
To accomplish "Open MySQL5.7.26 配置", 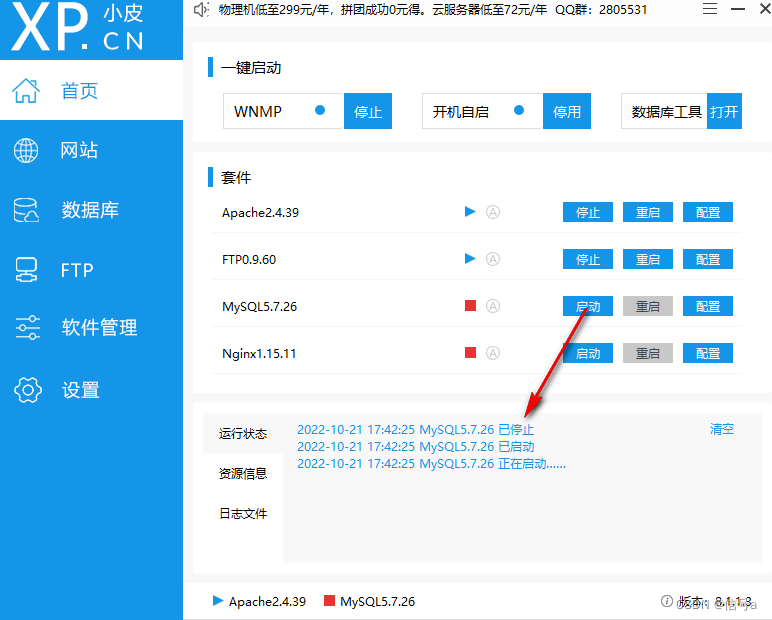I will [x=708, y=306].
